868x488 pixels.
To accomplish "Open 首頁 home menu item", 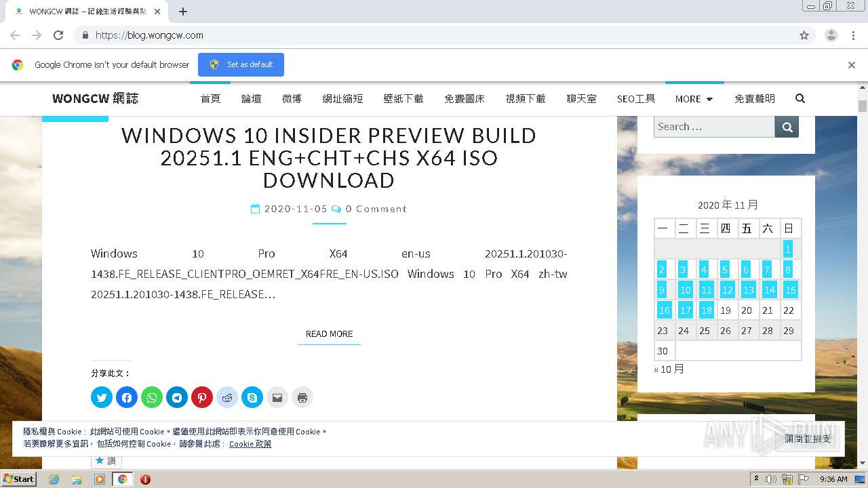I will click(210, 99).
